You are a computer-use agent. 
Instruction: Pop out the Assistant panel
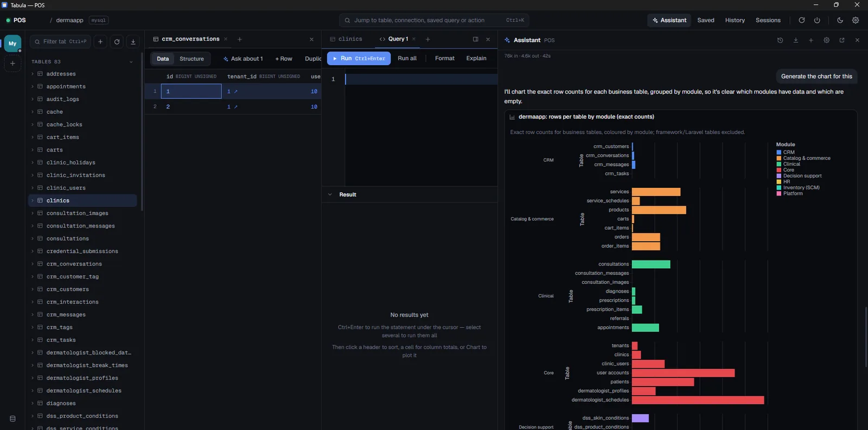tap(842, 40)
